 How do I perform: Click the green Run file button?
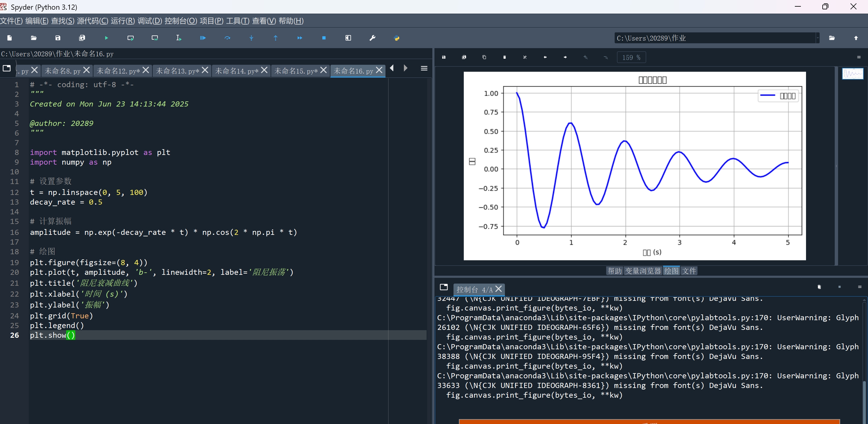(x=106, y=38)
